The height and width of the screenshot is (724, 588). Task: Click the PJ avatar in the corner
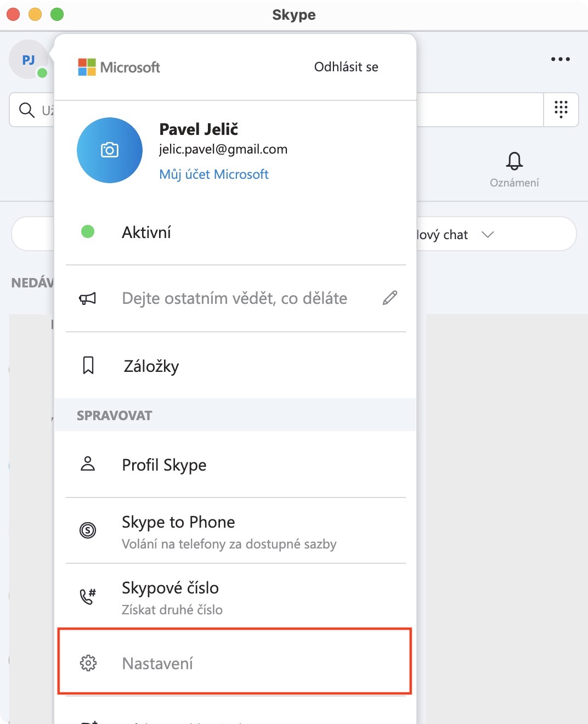click(29, 60)
